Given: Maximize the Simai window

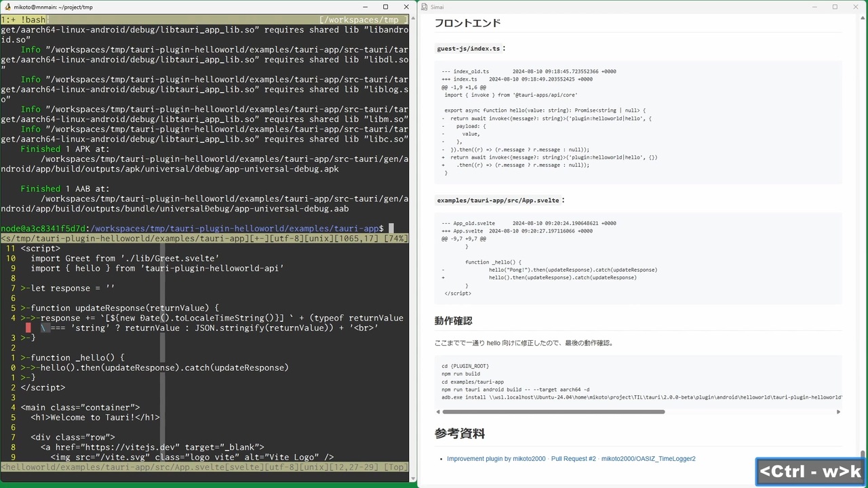Looking at the screenshot, I should [x=835, y=7].
